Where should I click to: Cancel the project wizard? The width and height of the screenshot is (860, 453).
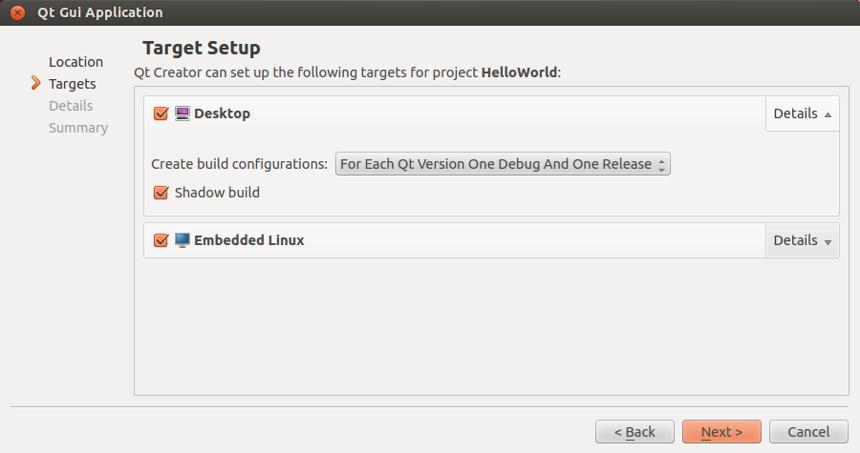pos(808,432)
